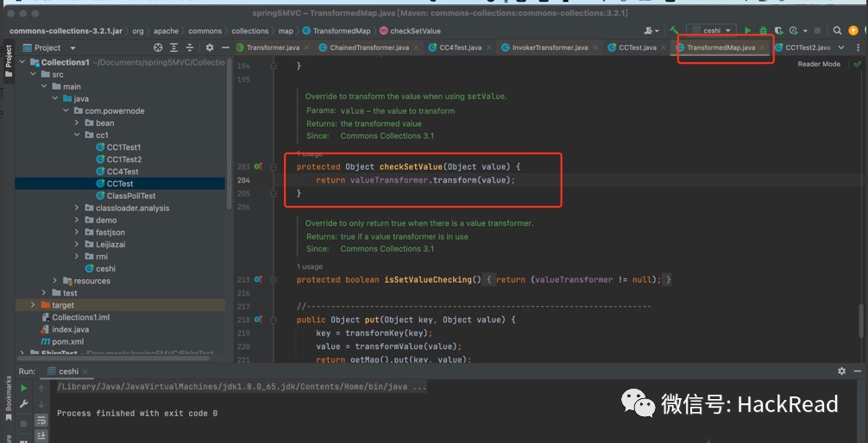Click override gutter icon at line 213

click(x=259, y=280)
